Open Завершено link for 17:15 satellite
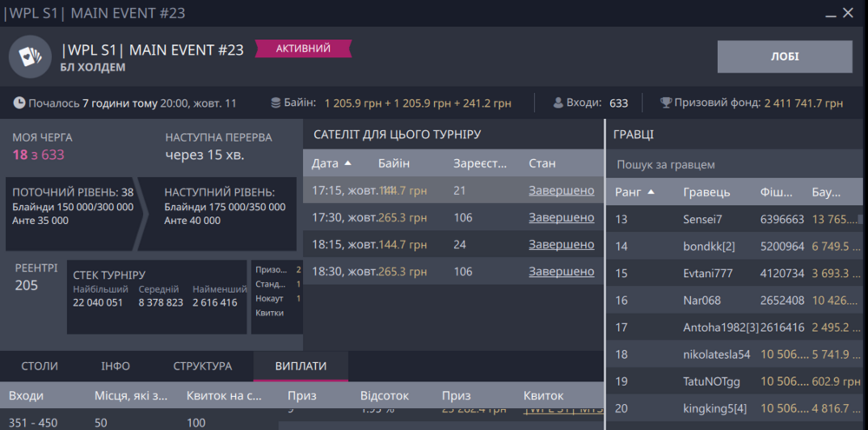Viewport: 868px width, 430px height. [561, 190]
